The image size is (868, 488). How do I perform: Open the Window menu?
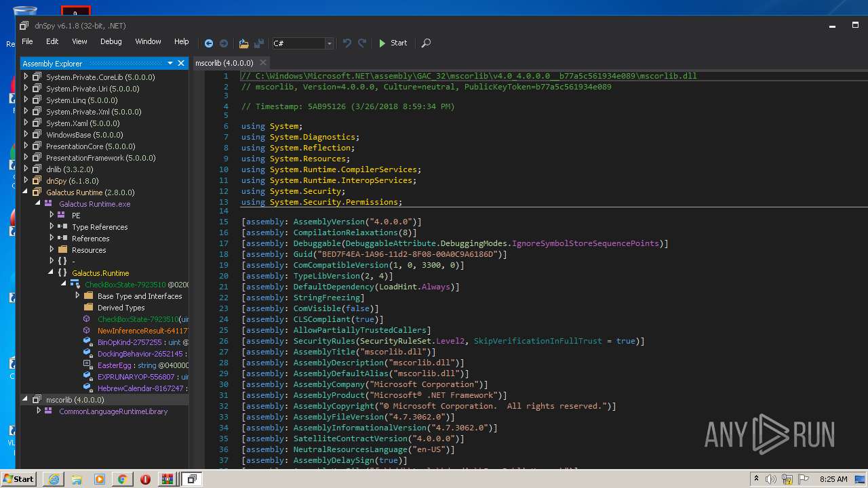[x=148, y=41]
